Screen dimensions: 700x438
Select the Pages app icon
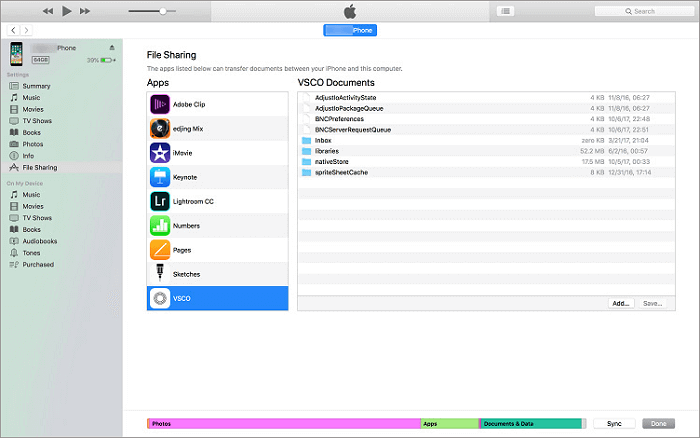[160, 250]
